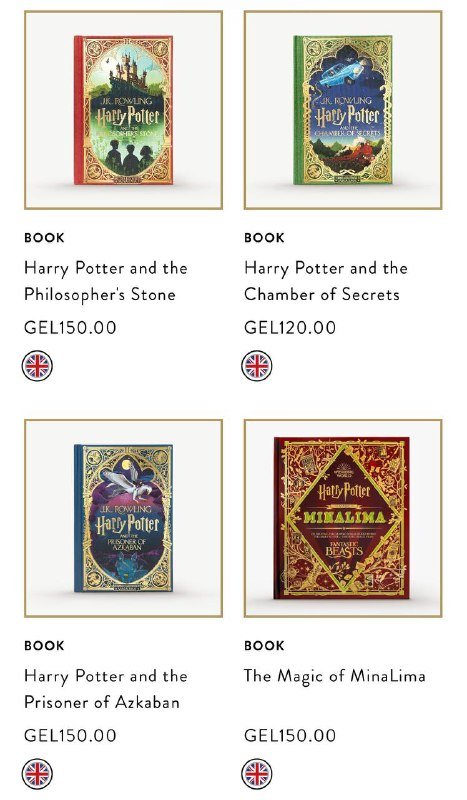Select the BOOK label above The Magic of MinaLima
The height and width of the screenshot is (800, 467).
(x=264, y=645)
